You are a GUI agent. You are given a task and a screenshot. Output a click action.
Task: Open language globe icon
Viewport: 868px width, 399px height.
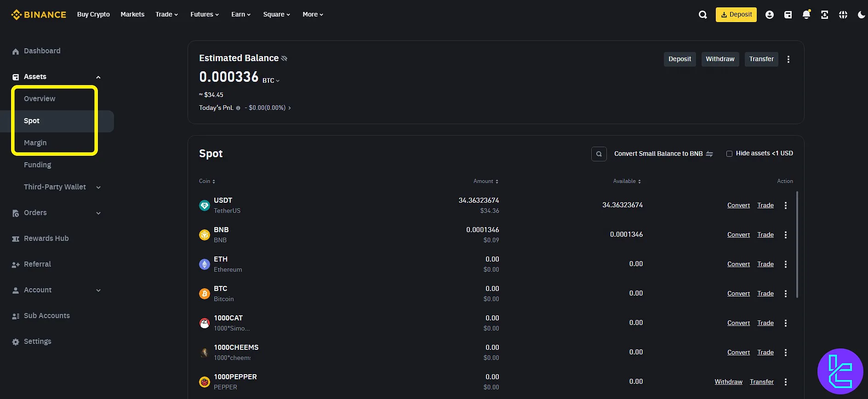(x=843, y=15)
